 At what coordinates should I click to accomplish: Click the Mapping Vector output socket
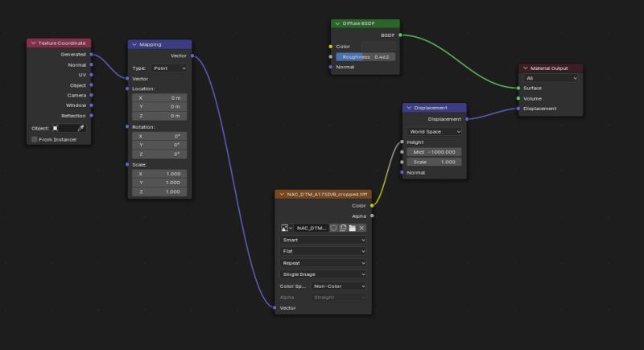coord(192,56)
